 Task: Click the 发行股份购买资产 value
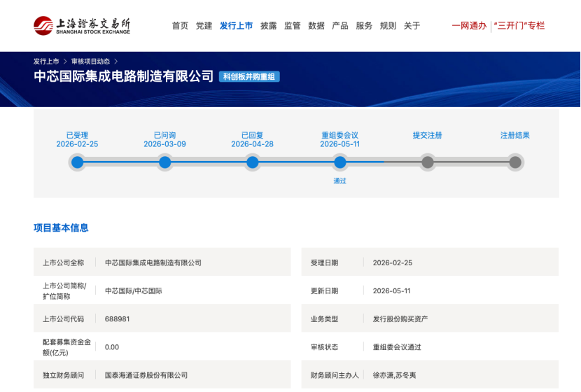[x=400, y=319]
